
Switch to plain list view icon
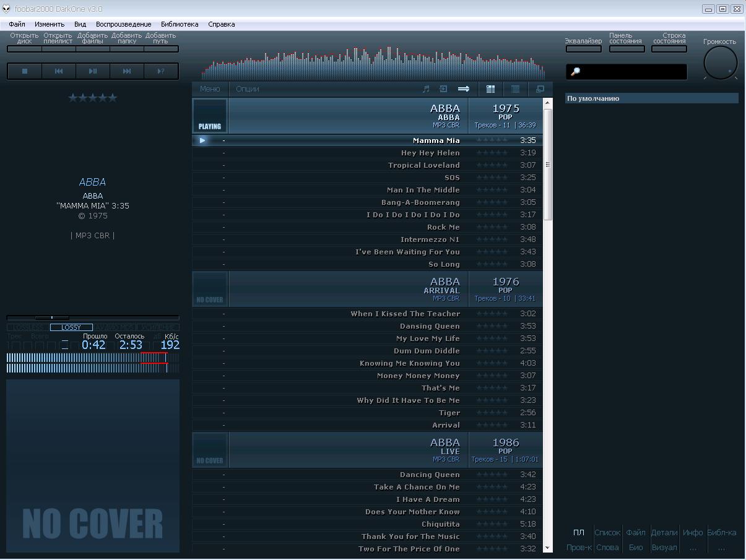(x=515, y=89)
